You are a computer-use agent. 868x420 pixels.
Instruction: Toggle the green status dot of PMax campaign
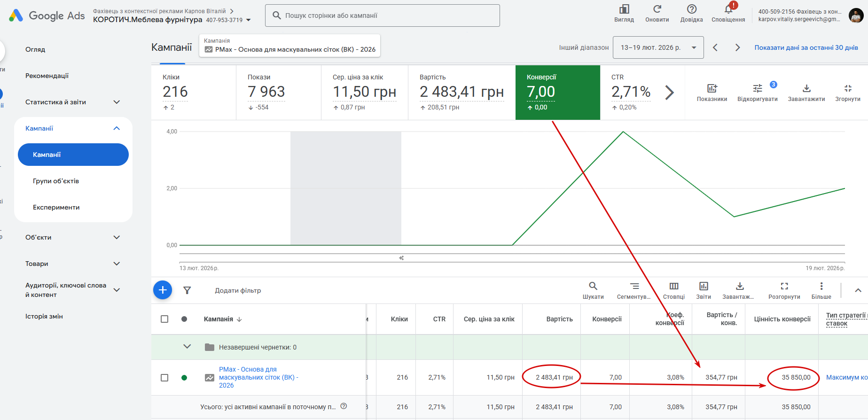click(184, 377)
